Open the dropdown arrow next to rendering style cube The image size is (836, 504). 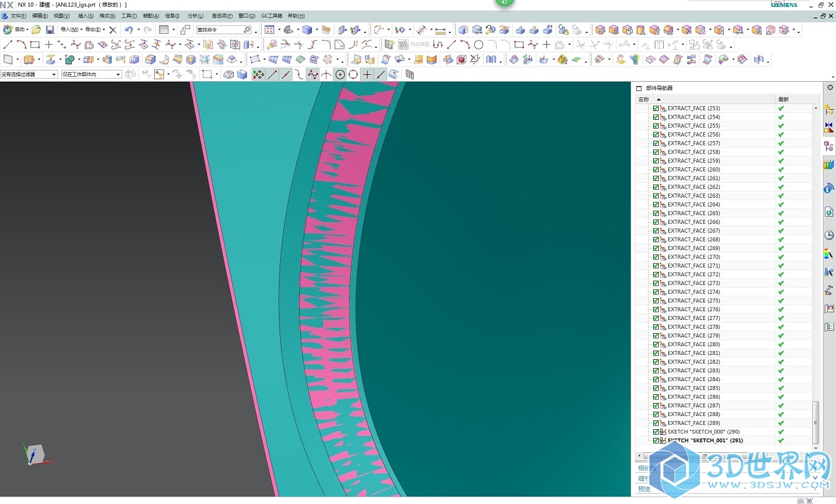tap(316, 29)
